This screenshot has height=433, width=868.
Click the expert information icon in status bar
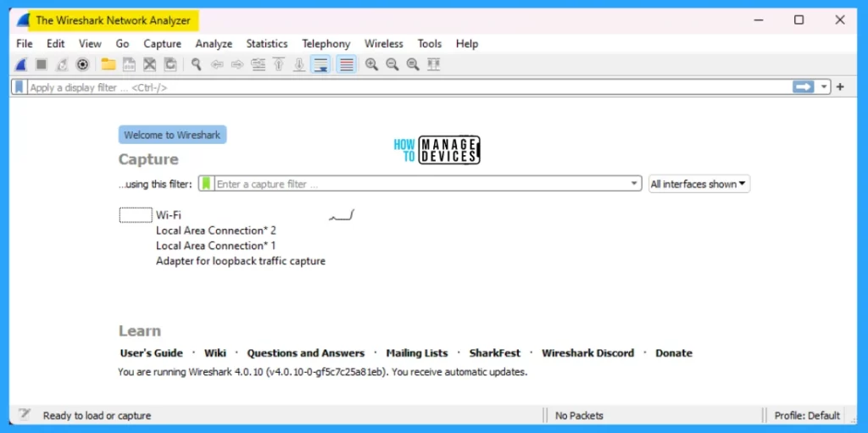pyautogui.click(x=24, y=414)
